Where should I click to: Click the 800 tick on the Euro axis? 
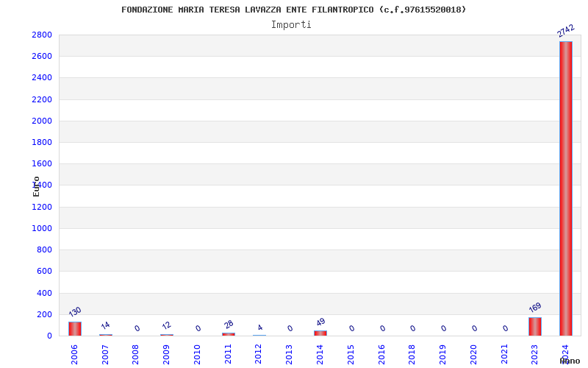click(45, 250)
